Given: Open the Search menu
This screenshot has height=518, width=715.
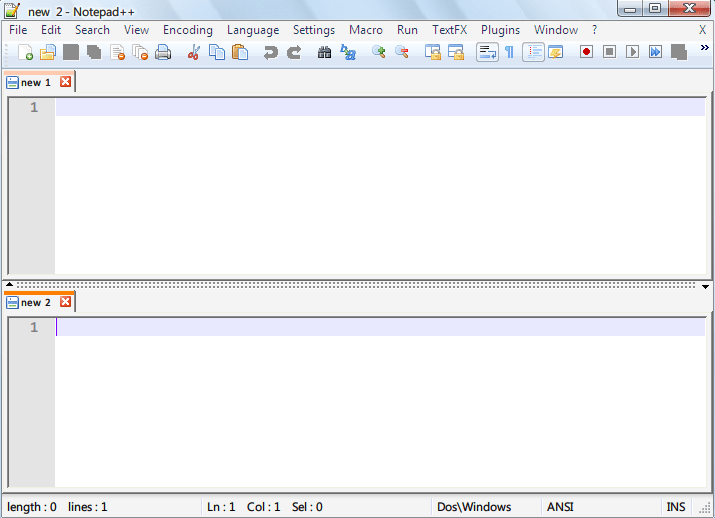Looking at the screenshot, I should pos(92,30).
